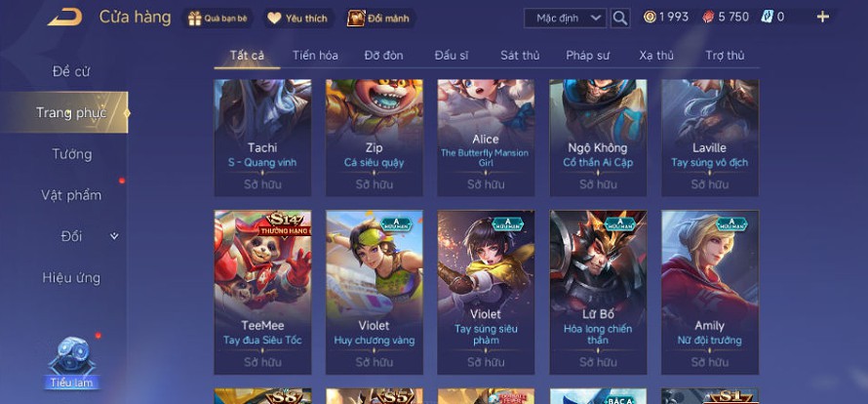Image resolution: width=868 pixels, height=404 pixels.
Task: Open Vật phẩm in the sidebar
Action: pos(71,195)
